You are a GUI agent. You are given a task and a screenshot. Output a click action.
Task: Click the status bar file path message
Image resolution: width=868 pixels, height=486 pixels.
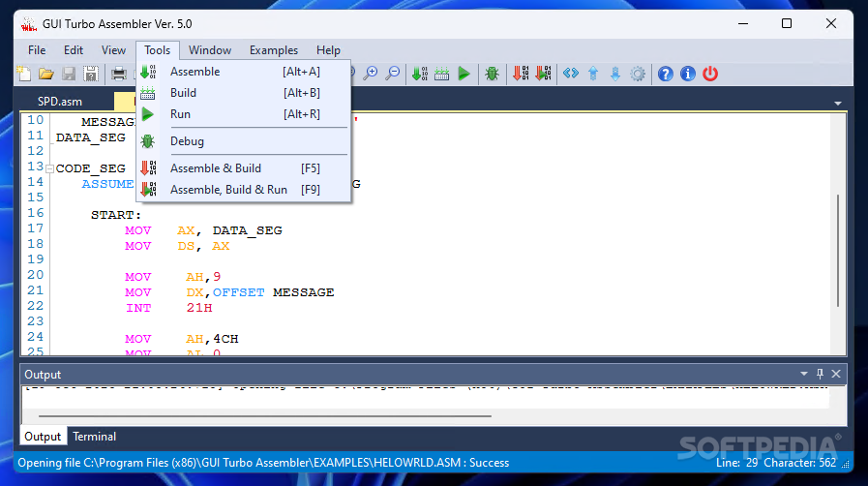click(x=263, y=463)
